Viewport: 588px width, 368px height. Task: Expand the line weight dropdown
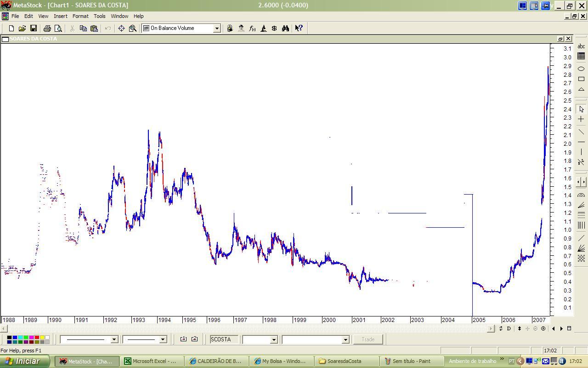point(162,339)
